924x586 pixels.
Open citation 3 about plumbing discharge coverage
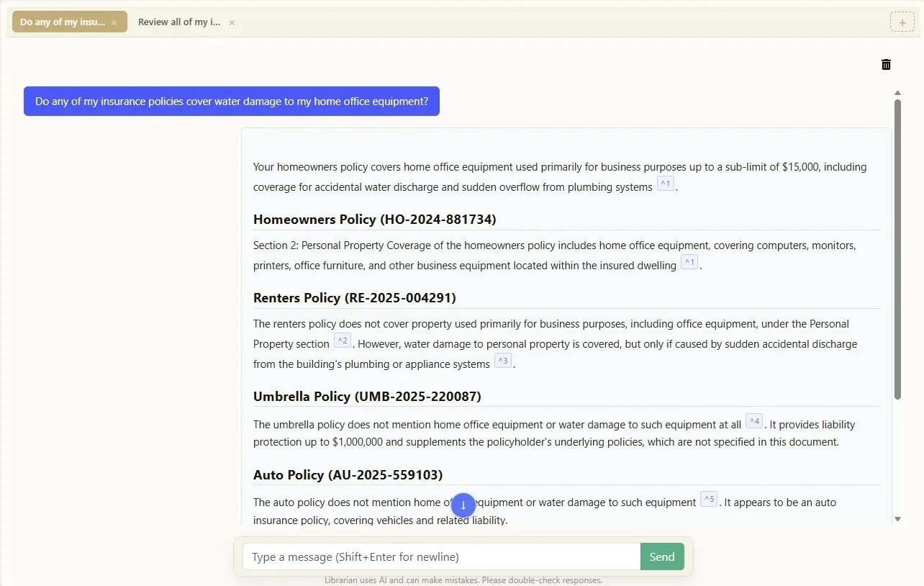pos(503,361)
